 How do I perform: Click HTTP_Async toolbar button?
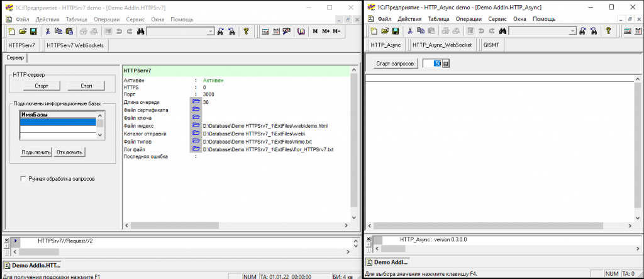point(386,45)
